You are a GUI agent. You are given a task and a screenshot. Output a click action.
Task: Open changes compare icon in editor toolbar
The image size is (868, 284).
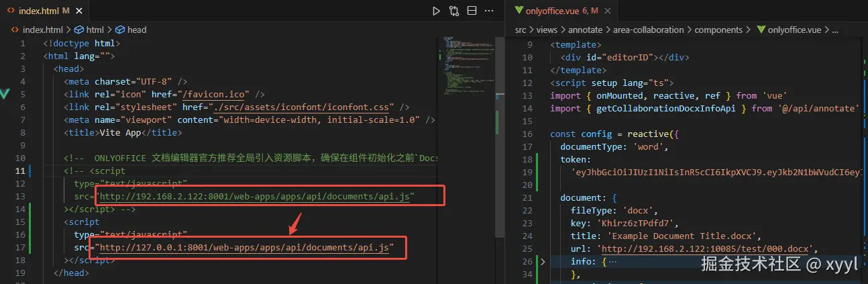click(454, 11)
